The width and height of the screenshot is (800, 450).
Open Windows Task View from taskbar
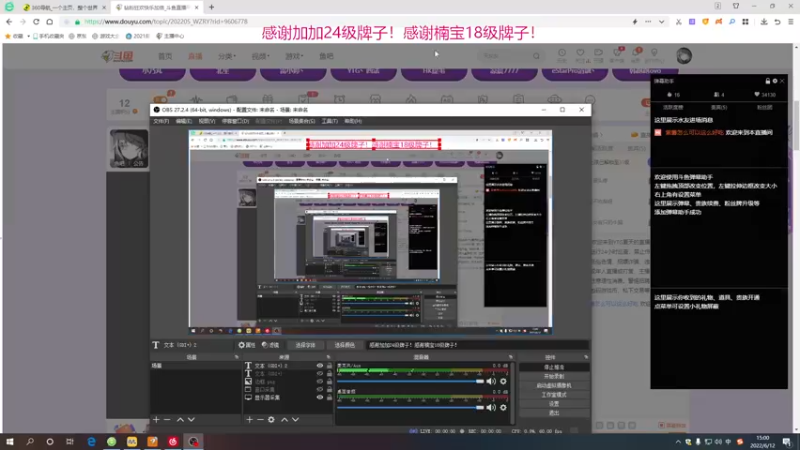pyautogui.click(x=70, y=441)
